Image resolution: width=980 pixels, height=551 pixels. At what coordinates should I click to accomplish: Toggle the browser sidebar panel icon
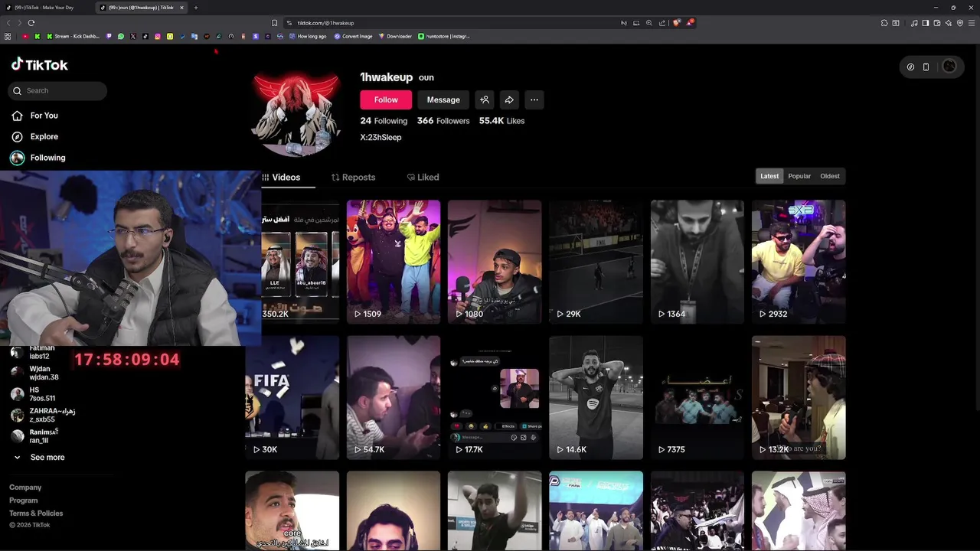click(x=926, y=23)
